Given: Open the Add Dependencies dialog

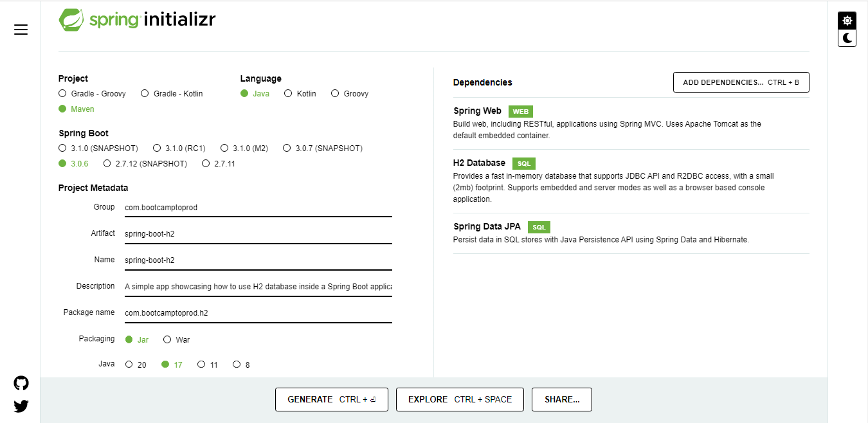Looking at the screenshot, I should 741,82.
